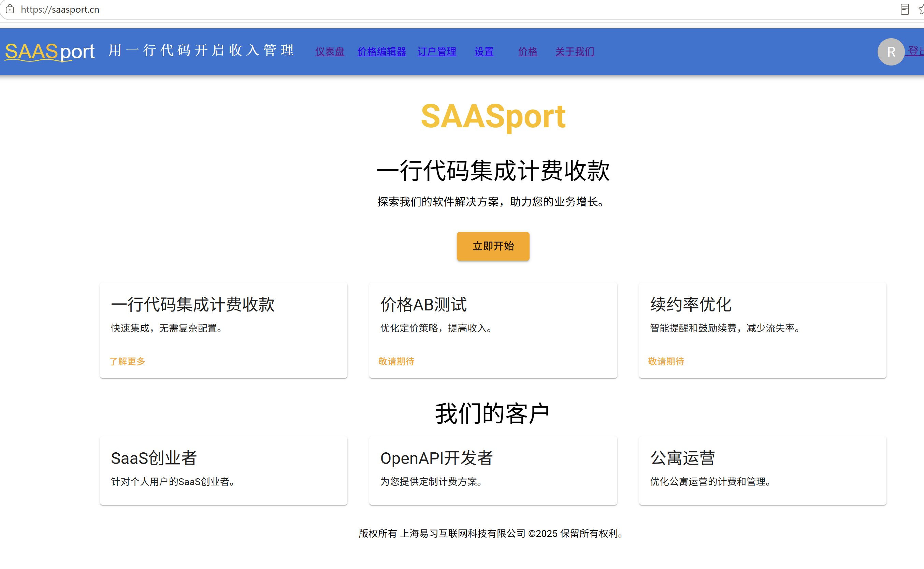Click the 登出 logout link
The width and height of the screenshot is (924, 569).
coord(915,51)
